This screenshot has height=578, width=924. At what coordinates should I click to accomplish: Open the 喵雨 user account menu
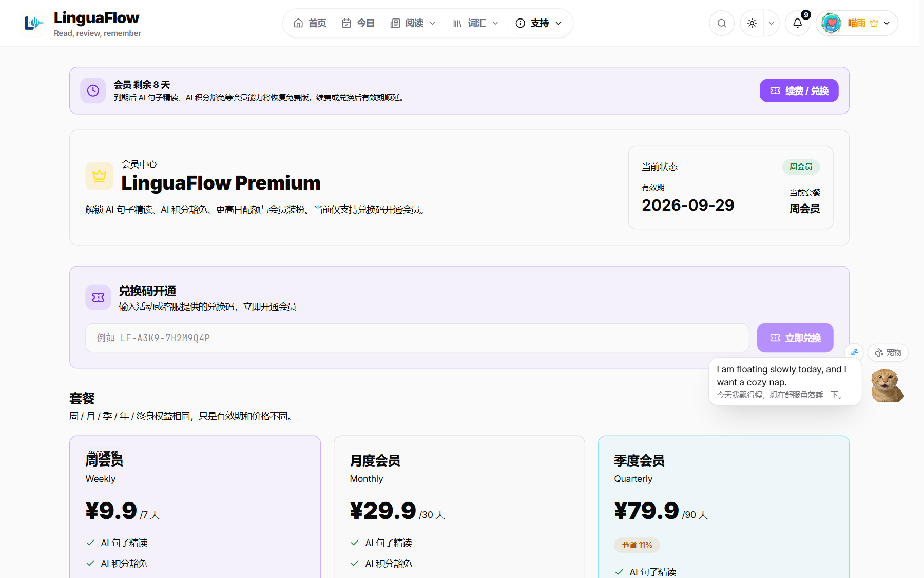click(x=857, y=23)
